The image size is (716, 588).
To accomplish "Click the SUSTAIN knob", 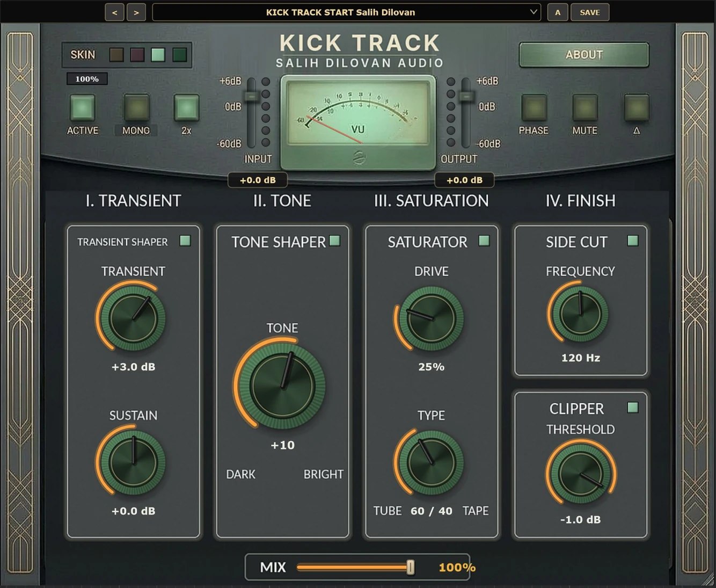I will (133, 462).
